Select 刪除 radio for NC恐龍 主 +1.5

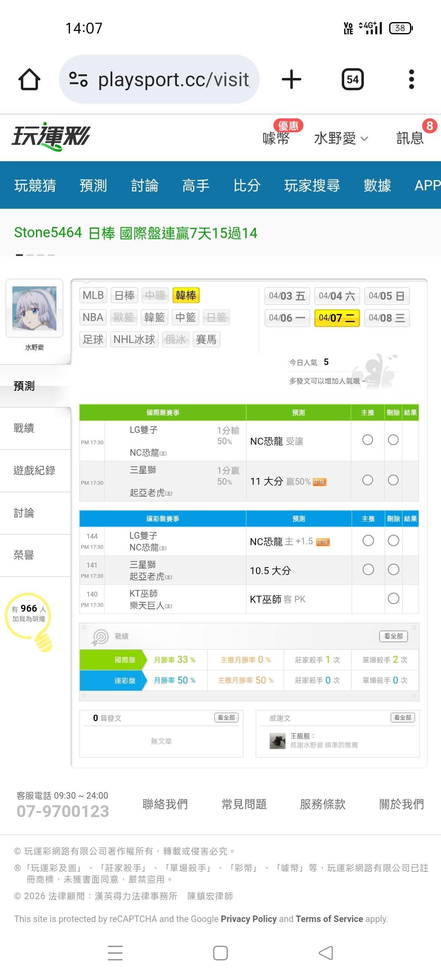[394, 541]
